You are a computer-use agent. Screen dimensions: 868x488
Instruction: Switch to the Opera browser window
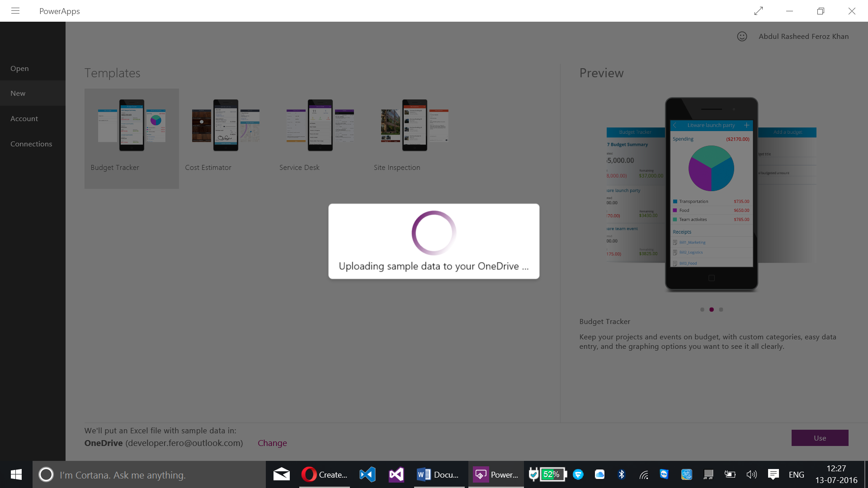point(325,474)
